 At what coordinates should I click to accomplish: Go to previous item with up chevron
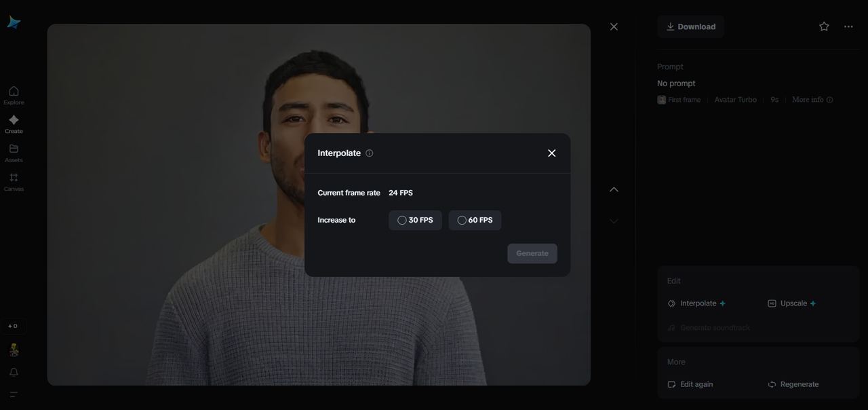614,189
